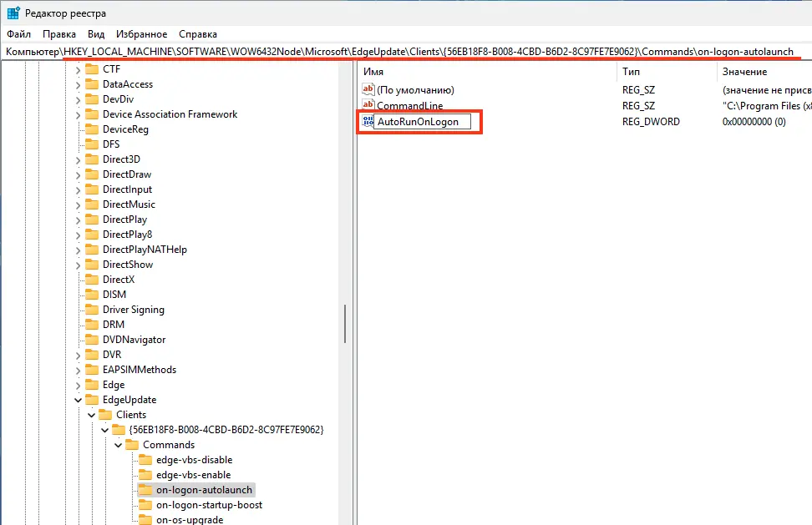This screenshot has height=525, width=812.
Task: Select the DirectShow key label
Action: pyautogui.click(x=127, y=265)
